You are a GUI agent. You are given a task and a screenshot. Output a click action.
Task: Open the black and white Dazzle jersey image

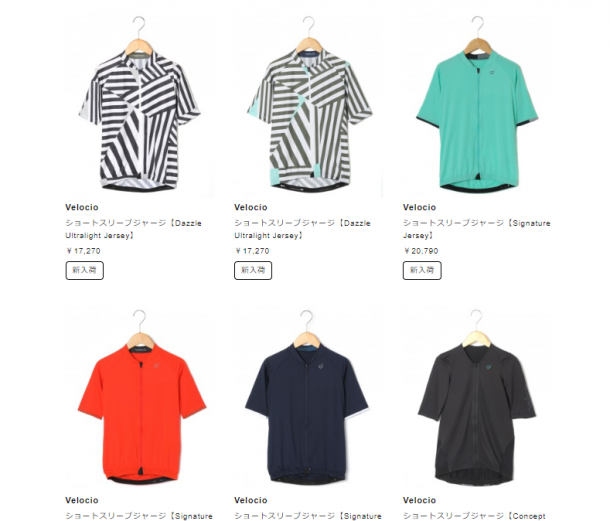139,104
